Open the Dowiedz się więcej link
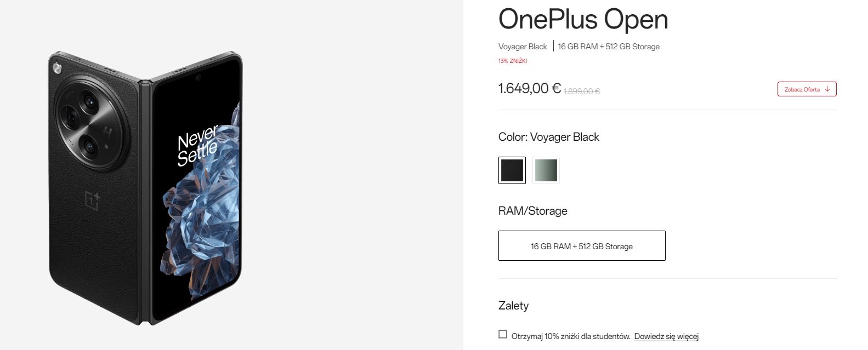 [666, 336]
